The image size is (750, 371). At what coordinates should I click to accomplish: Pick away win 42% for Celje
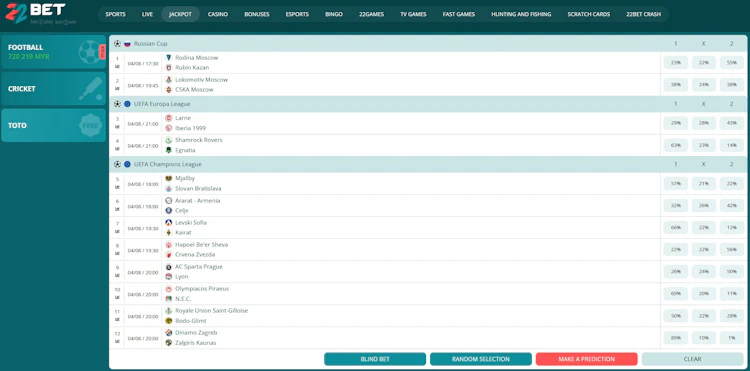(x=732, y=206)
